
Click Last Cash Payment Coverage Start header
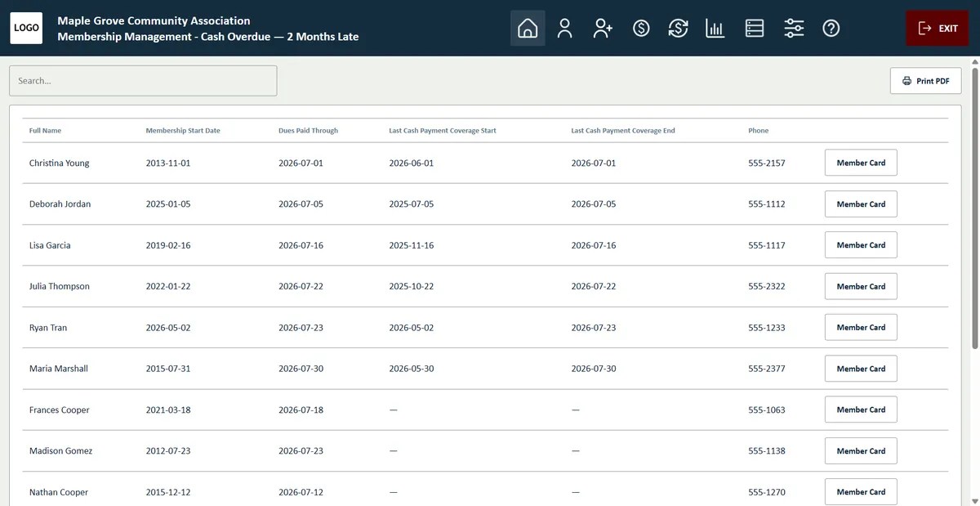[x=443, y=131]
